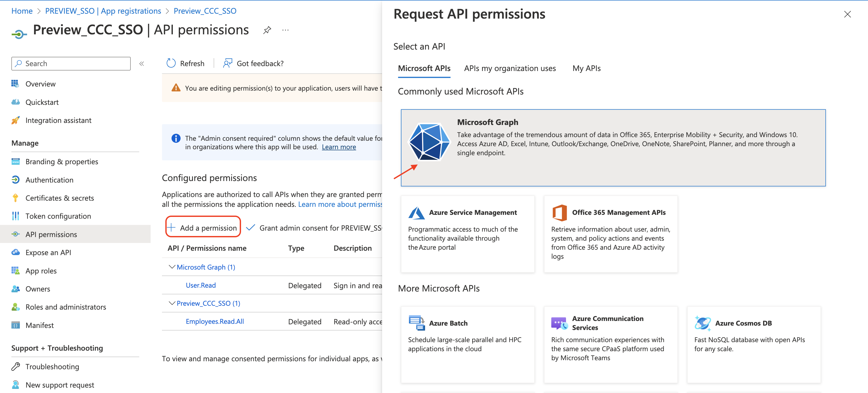This screenshot has width=868, height=393.
Task: Open the Employees.Read.All permission link
Action: tap(215, 321)
